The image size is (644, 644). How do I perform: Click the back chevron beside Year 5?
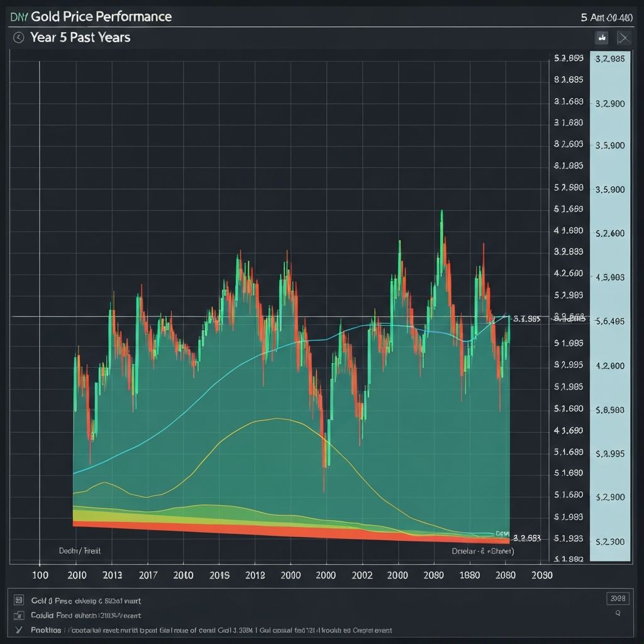(18, 37)
